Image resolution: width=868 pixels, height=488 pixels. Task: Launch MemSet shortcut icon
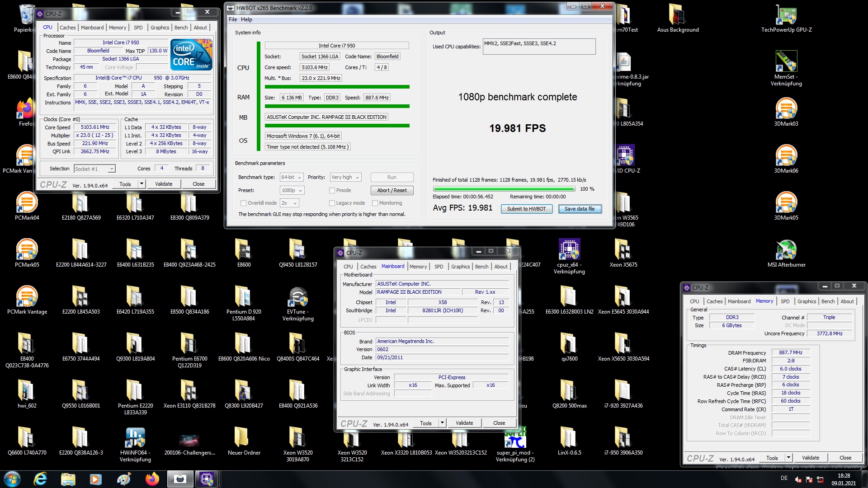tap(786, 68)
